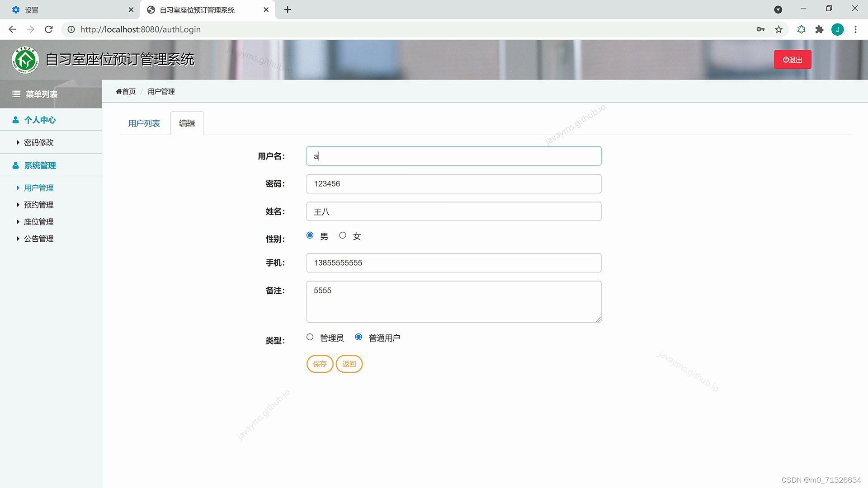Click the 备注 textarea

point(453,302)
